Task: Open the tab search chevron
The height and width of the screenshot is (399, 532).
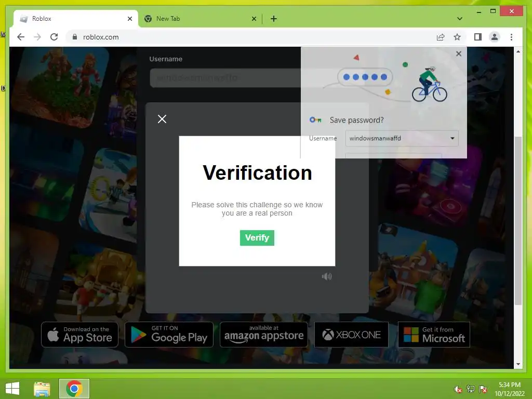Action: pyautogui.click(x=460, y=19)
